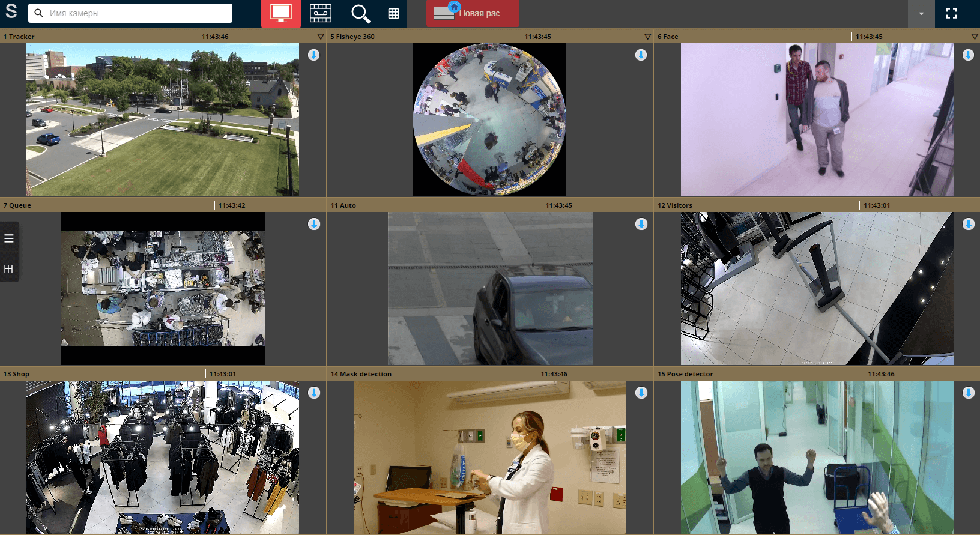Switch to live monitor view mode
Screen dimensions: 980x535
(x=280, y=13)
